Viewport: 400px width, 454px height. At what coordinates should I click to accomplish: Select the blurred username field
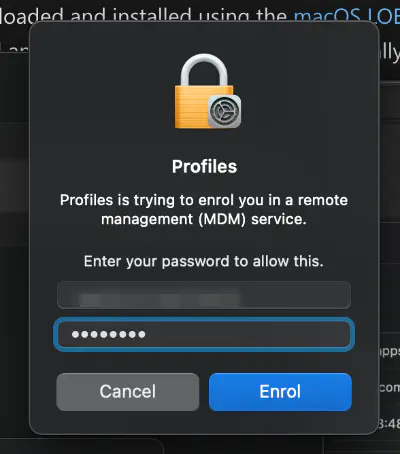click(x=204, y=295)
